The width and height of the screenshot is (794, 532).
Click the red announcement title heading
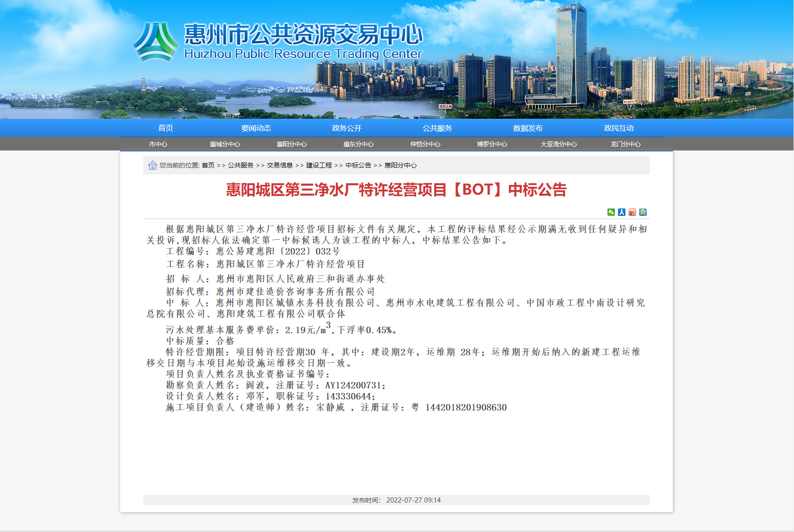tap(396, 190)
